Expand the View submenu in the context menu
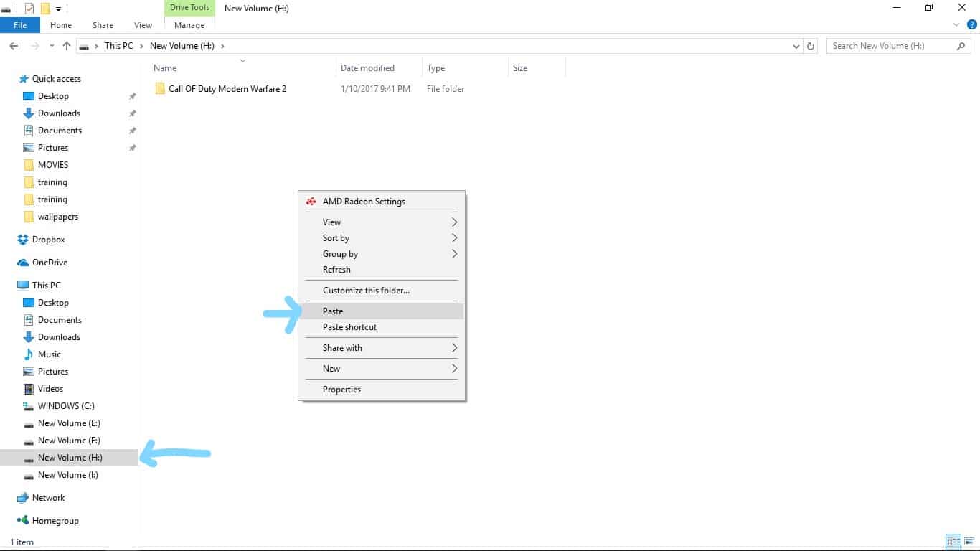 tap(382, 222)
